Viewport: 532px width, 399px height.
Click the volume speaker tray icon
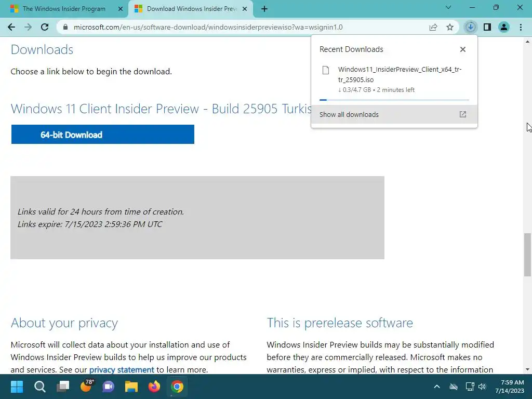pyautogui.click(x=482, y=387)
